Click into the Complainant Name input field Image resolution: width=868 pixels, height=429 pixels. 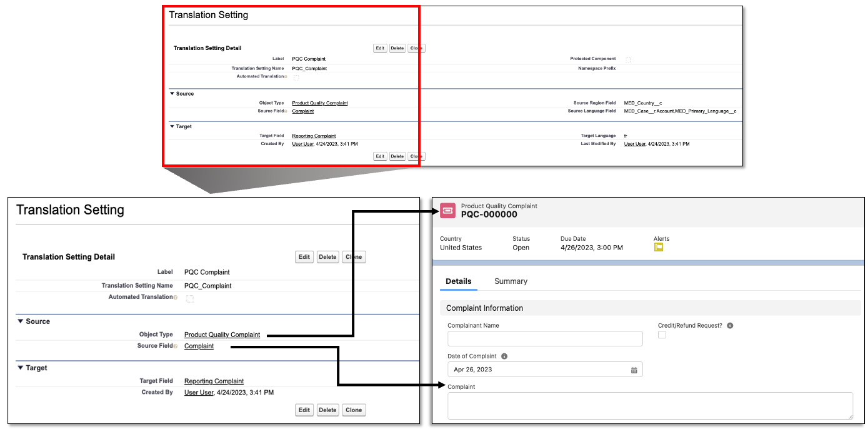click(545, 339)
